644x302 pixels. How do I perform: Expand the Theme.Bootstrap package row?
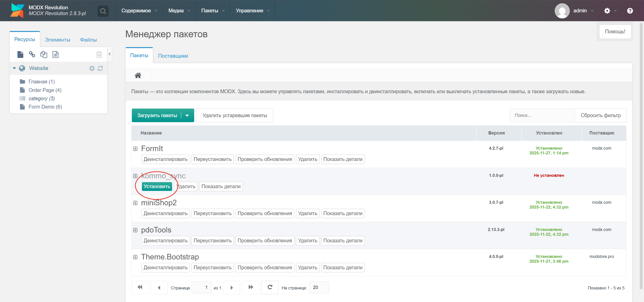[135, 257]
